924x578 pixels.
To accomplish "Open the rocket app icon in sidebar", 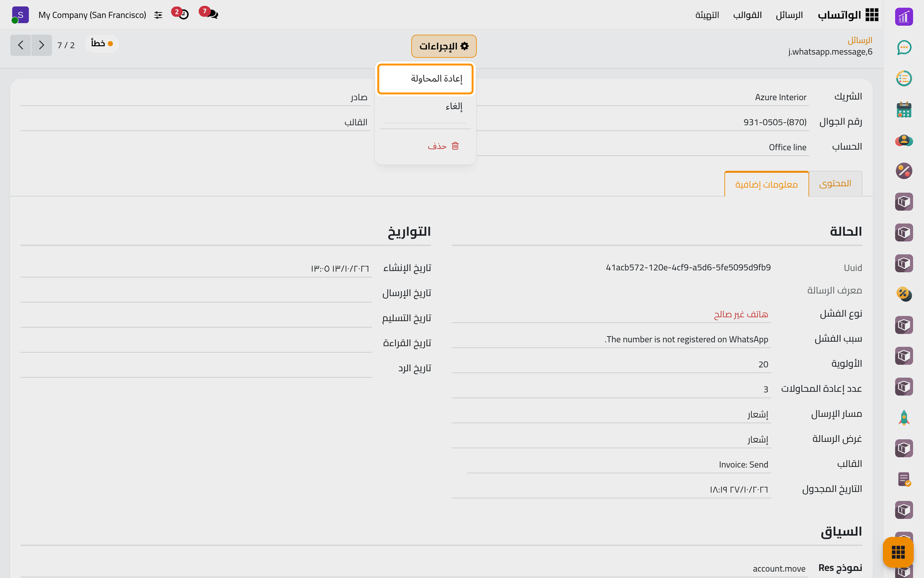I will coord(904,418).
